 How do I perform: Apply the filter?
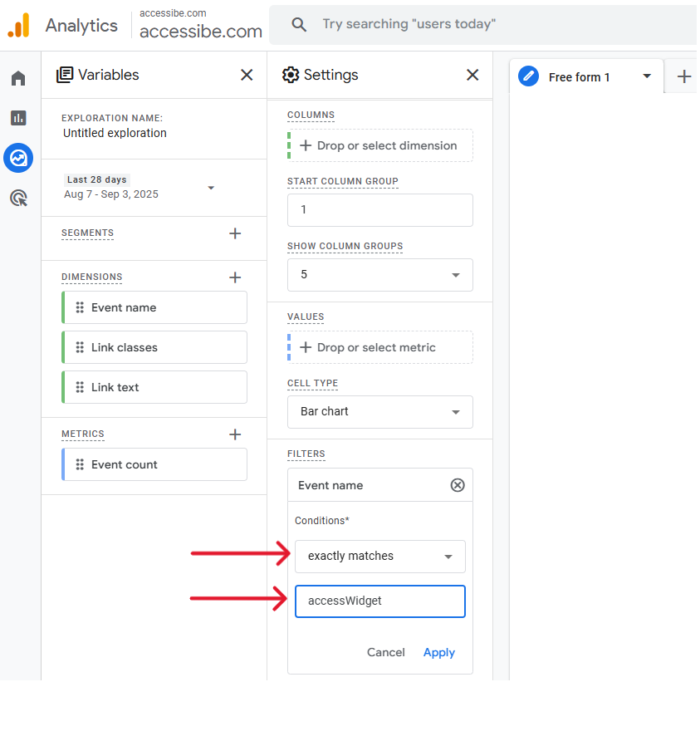[x=438, y=652]
